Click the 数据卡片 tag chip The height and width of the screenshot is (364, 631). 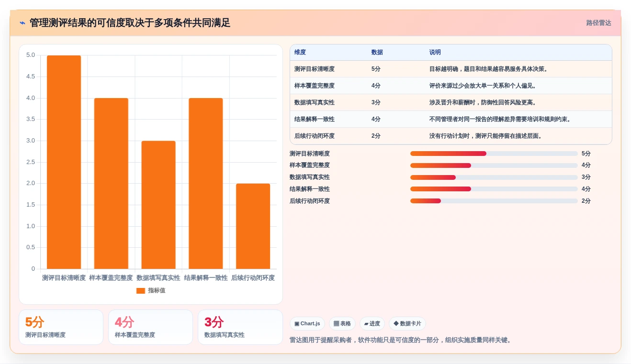tap(407, 324)
